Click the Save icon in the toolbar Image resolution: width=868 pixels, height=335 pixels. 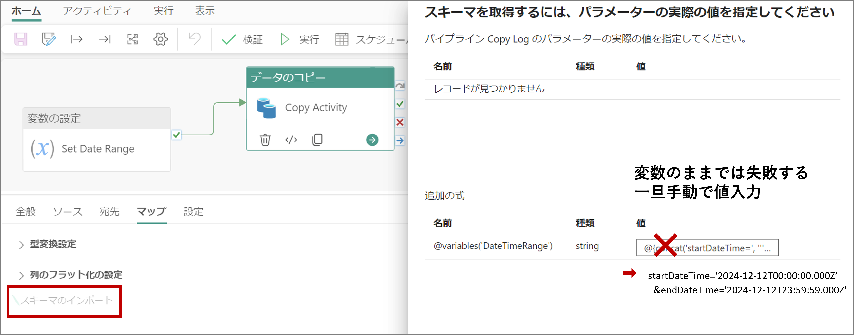[20, 39]
